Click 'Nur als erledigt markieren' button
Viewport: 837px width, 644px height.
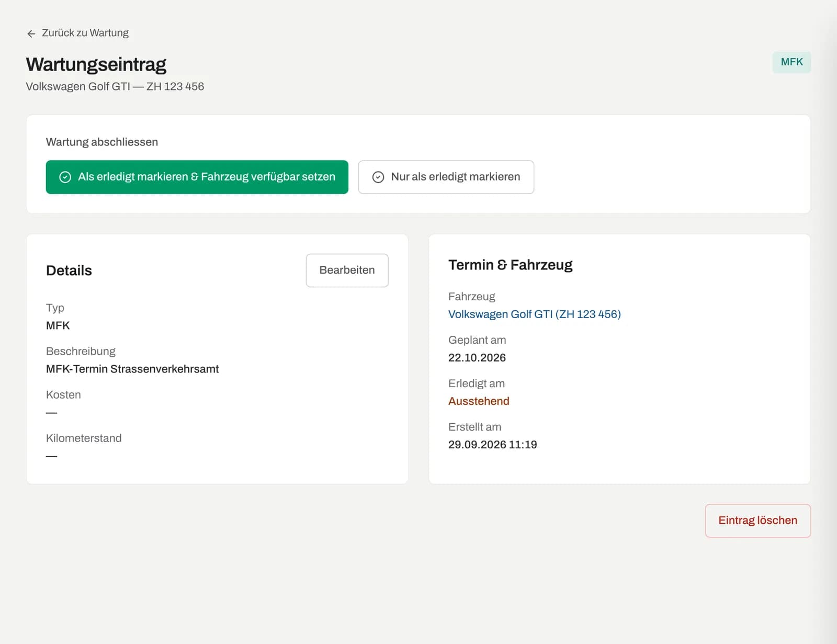pyautogui.click(x=446, y=177)
